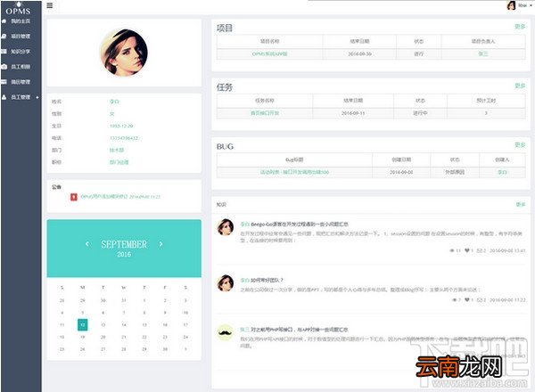The image size is (535, 392).
Task: Select highlighted day 12 in calendar
Action: point(83,325)
